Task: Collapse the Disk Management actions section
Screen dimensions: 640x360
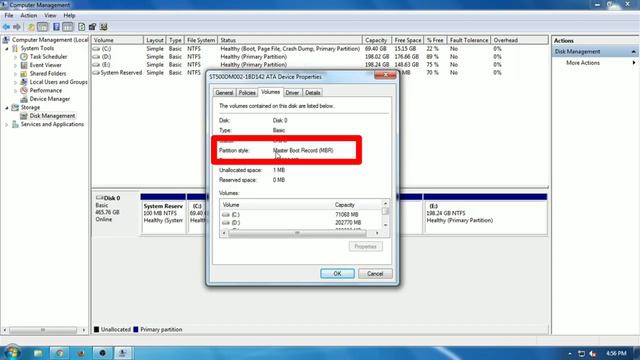Action: (x=633, y=52)
